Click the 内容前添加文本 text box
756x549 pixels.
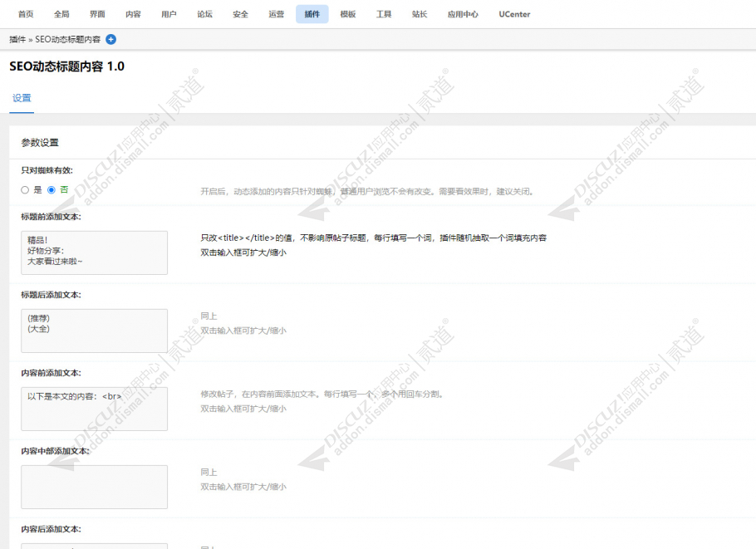tap(95, 409)
